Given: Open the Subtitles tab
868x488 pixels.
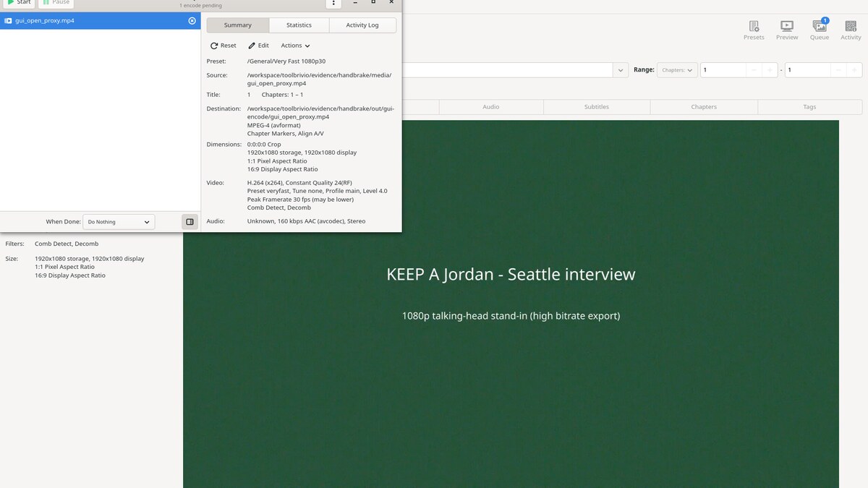Looking at the screenshot, I should pos(597,107).
